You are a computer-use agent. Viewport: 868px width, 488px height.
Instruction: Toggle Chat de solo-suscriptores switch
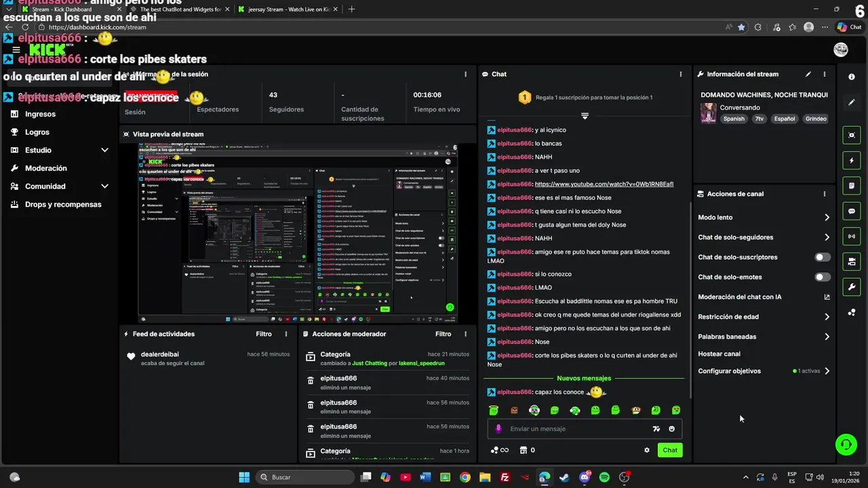823,257
